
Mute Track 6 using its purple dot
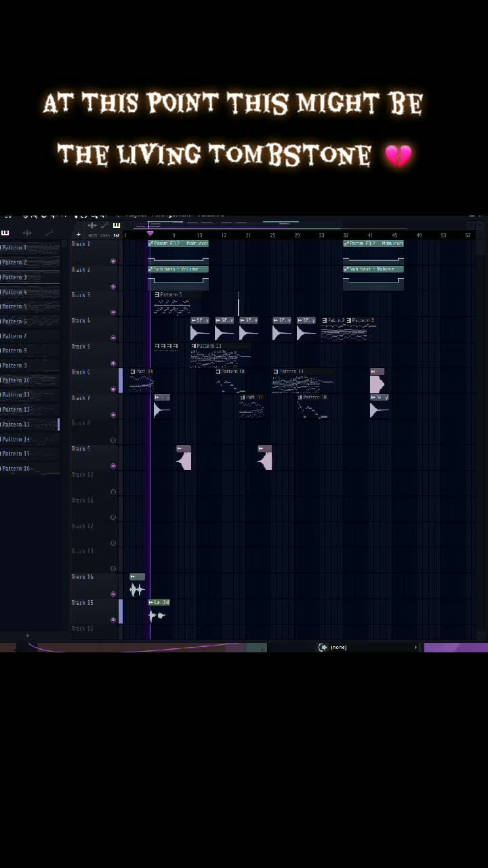point(113,389)
